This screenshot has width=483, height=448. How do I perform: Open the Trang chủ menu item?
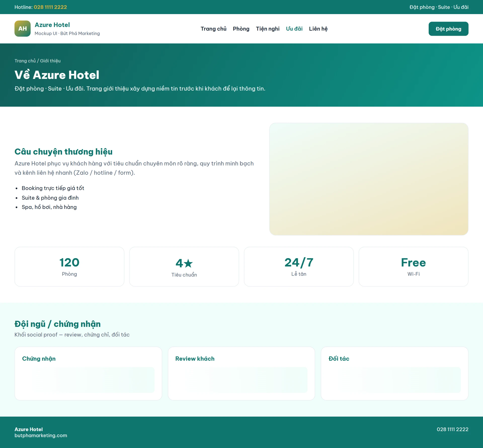click(213, 29)
